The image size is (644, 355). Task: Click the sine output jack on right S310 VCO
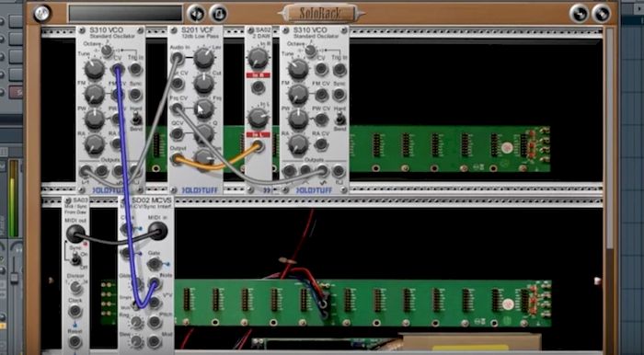322,171
